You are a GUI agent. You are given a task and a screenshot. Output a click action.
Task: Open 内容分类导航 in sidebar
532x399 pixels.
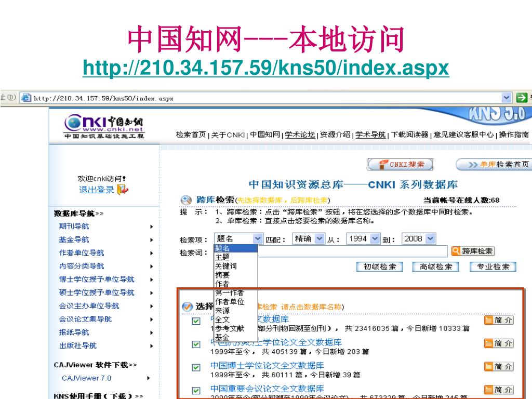click(82, 266)
